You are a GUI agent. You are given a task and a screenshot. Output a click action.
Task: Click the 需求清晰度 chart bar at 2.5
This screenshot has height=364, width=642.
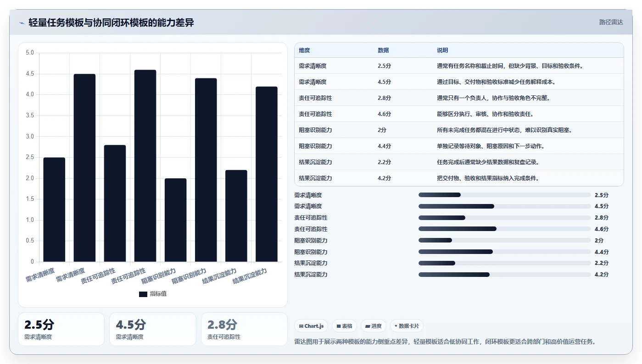point(54,210)
